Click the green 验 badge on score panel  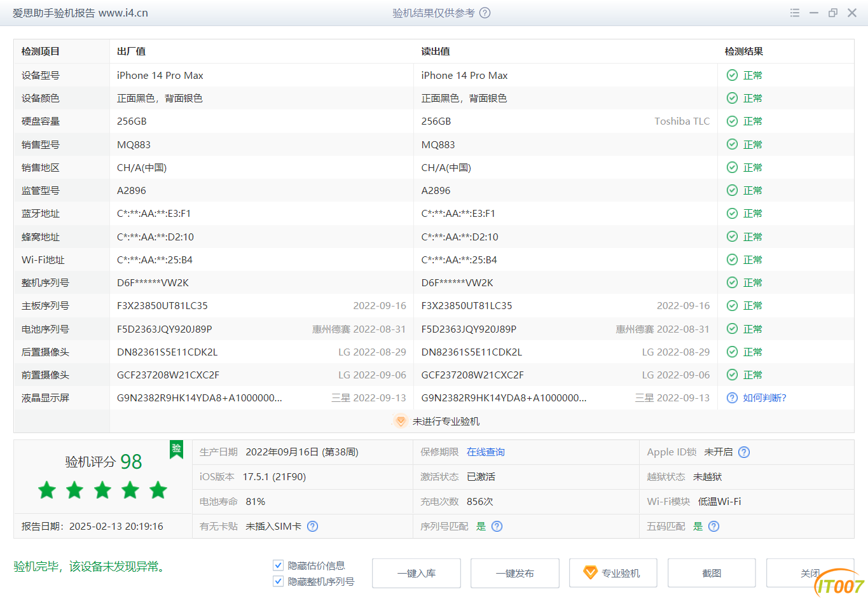[x=176, y=449]
